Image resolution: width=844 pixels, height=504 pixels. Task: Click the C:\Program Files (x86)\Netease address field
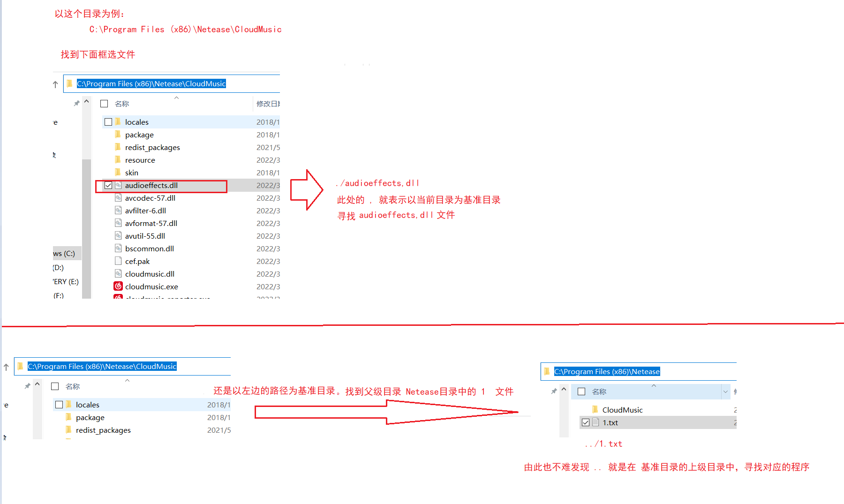click(x=639, y=371)
